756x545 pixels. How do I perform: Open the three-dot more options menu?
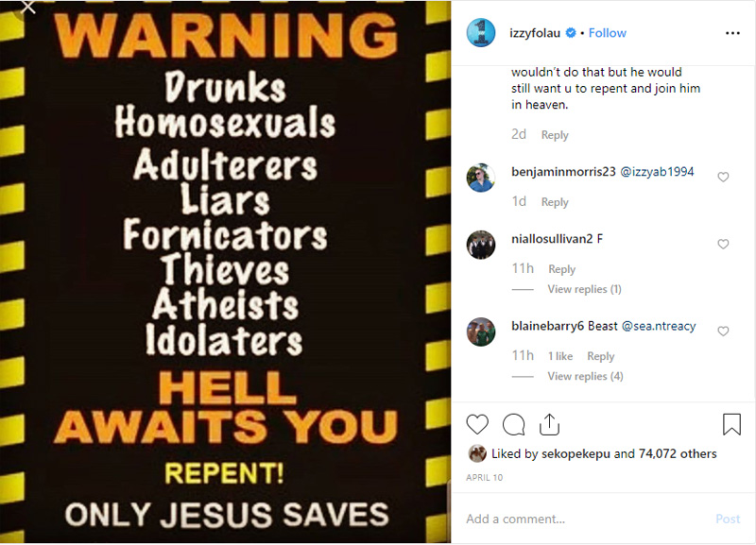(732, 33)
